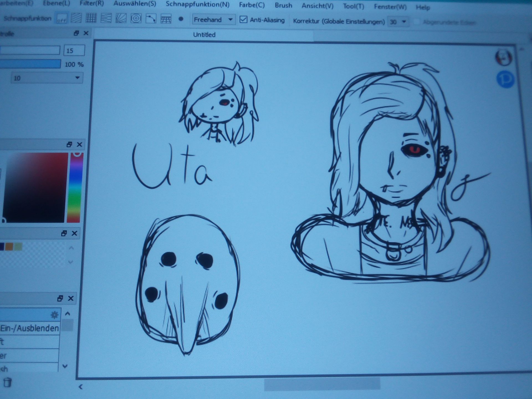This screenshot has height=399, width=532.
Task: Close the palette panel
Action: 74,233
